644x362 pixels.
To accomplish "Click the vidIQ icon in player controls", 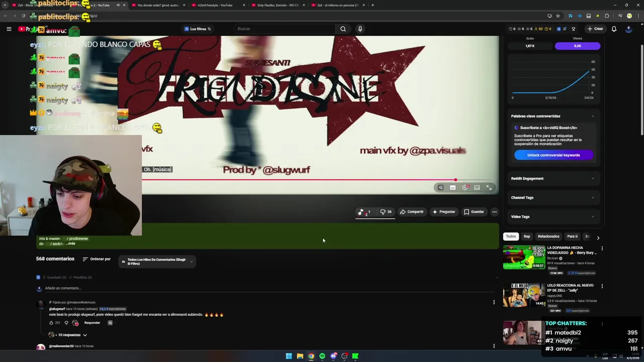I will 441,188.
